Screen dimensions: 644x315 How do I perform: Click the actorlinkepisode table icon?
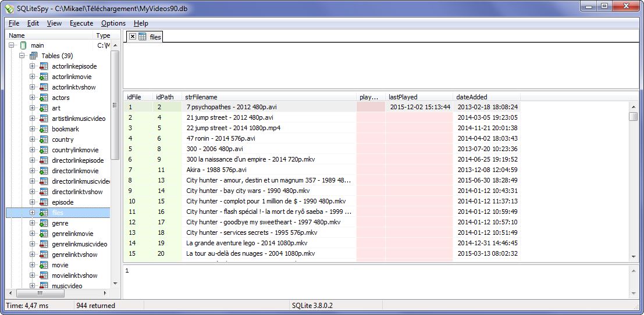coord(44,66)
